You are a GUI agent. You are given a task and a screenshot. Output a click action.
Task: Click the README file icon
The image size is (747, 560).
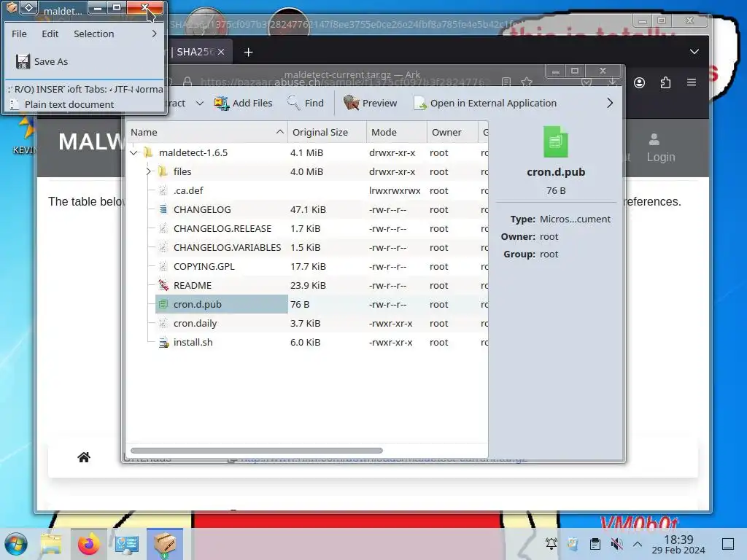pos(163,285)
